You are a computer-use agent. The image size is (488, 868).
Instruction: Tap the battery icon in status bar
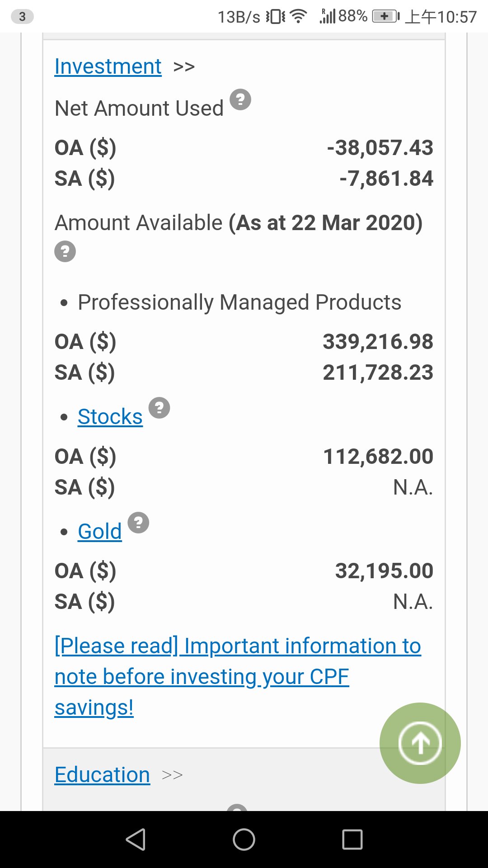(385, 17)
